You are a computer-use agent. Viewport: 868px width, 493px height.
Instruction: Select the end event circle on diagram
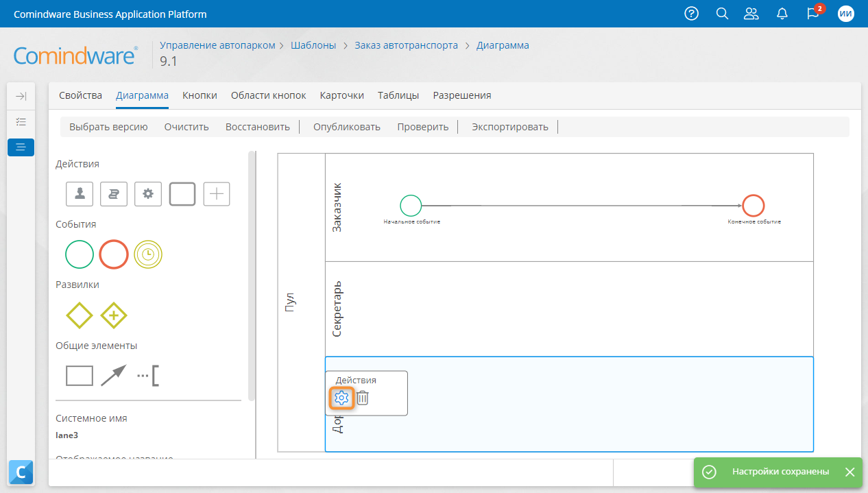pos(754,205)
